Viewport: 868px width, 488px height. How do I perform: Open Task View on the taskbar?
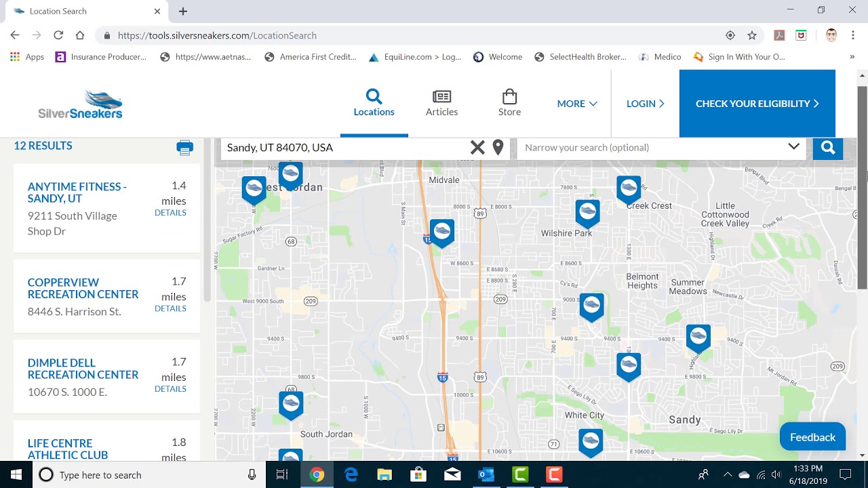click(282, 474)
